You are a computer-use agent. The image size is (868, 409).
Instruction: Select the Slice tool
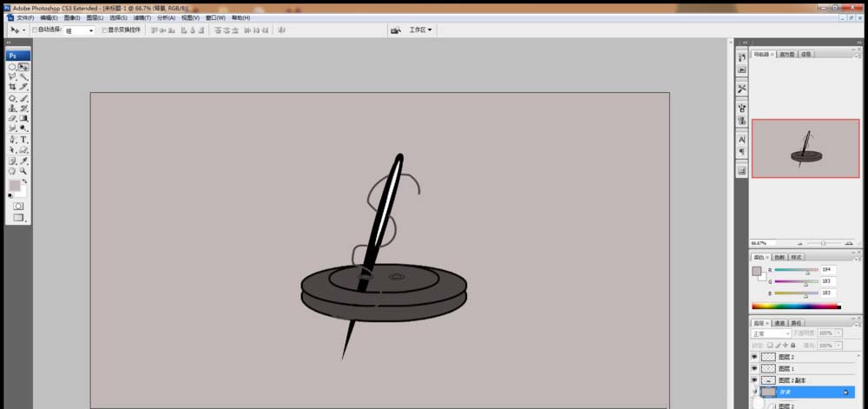(x=23, y=86)
